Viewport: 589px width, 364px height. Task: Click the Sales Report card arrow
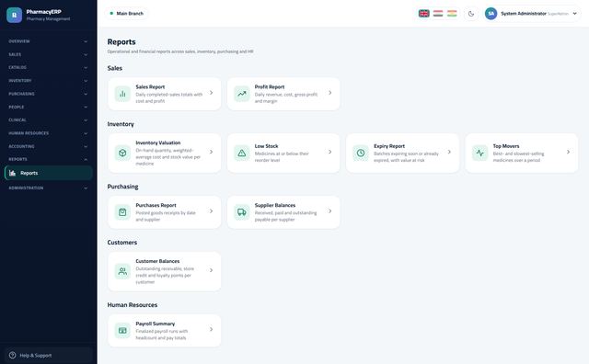click(x=211, y=93)
